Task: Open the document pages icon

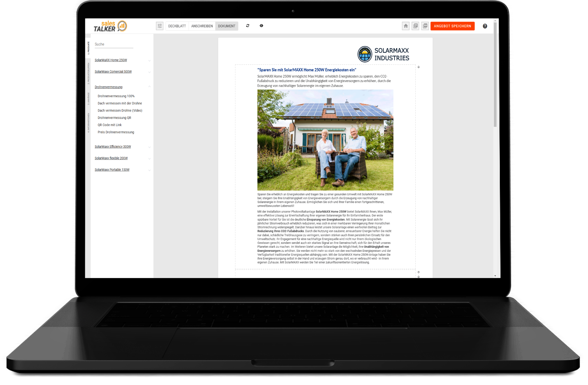Action: tap(415, 26)
